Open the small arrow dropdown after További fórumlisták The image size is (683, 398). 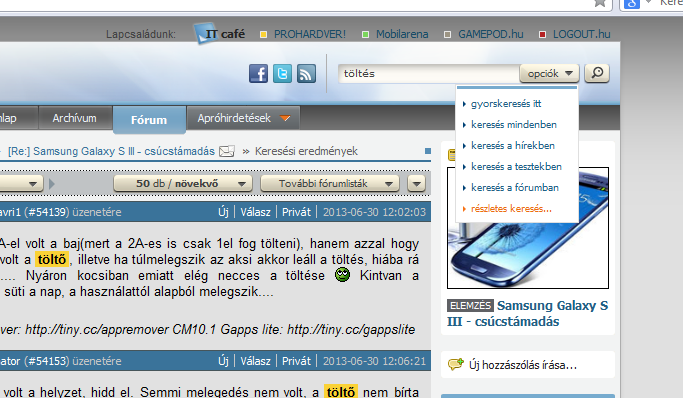tap(416, 183)
